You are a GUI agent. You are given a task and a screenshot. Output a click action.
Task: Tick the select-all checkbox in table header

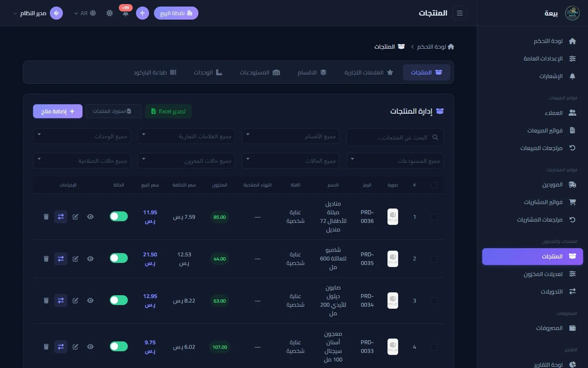[434, 185]
